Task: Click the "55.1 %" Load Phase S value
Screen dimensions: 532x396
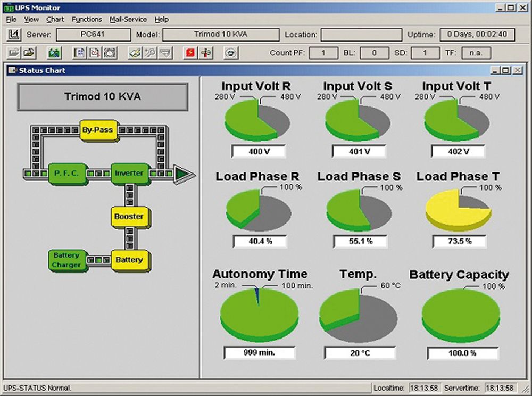Action: [x=360, y=241]
